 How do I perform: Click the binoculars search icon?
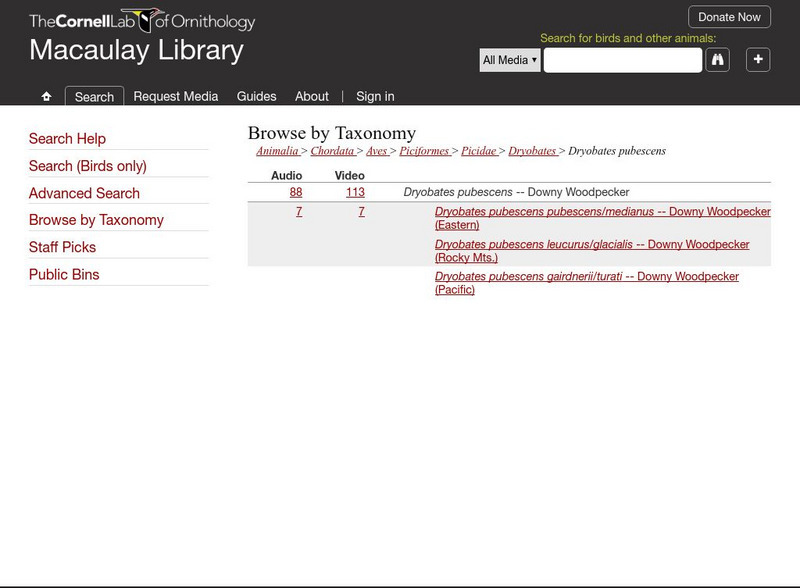point(717,60)
